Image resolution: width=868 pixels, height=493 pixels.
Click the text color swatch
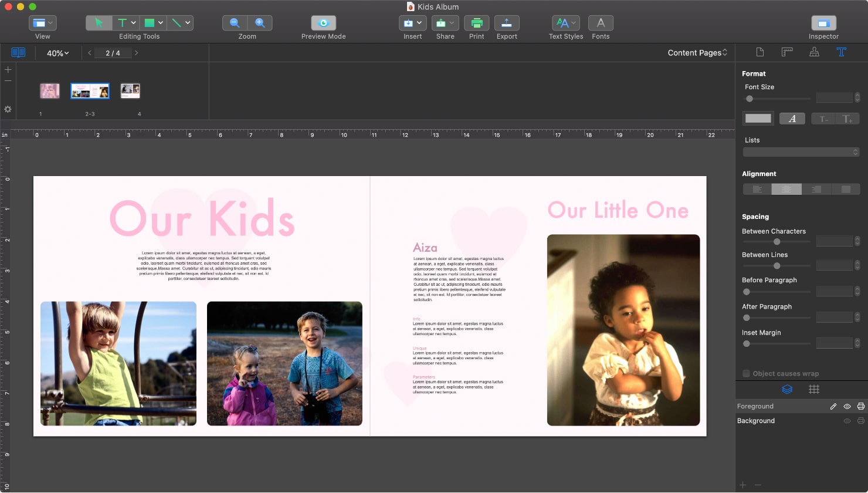point(758,119)
